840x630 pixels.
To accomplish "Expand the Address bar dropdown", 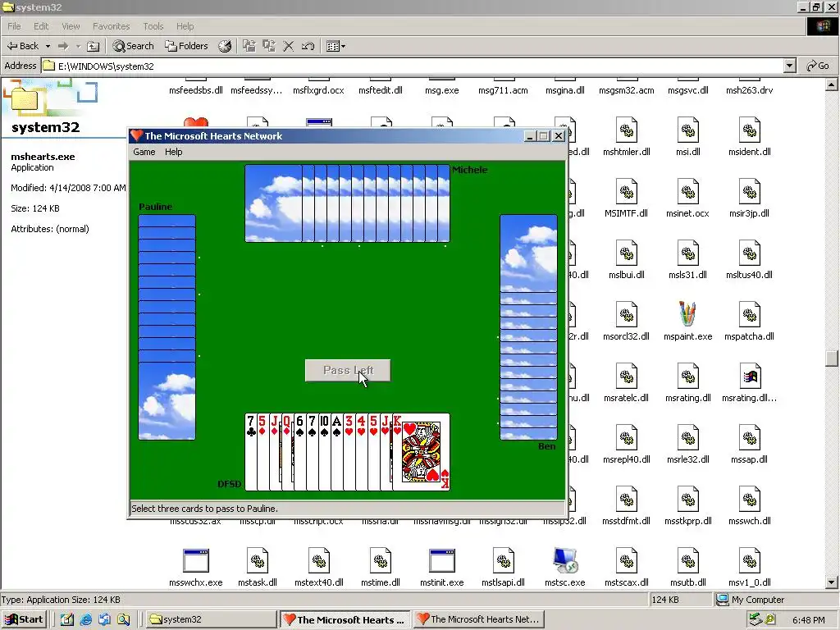I will pos(789,66).
